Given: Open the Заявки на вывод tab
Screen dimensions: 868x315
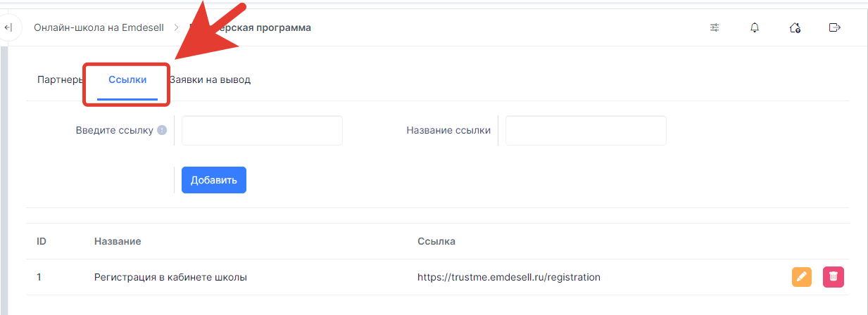Looking at the screenshot, I should pos(210,79).
